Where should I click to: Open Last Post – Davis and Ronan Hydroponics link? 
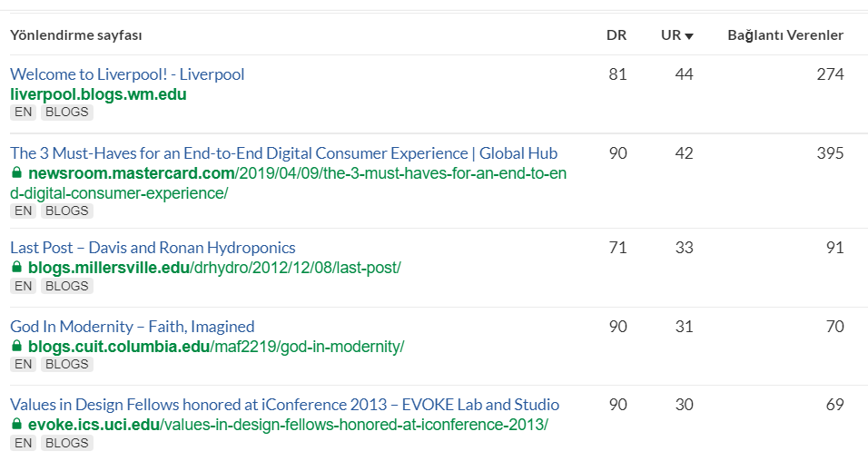pyautogui.click(x=153, y=248)
